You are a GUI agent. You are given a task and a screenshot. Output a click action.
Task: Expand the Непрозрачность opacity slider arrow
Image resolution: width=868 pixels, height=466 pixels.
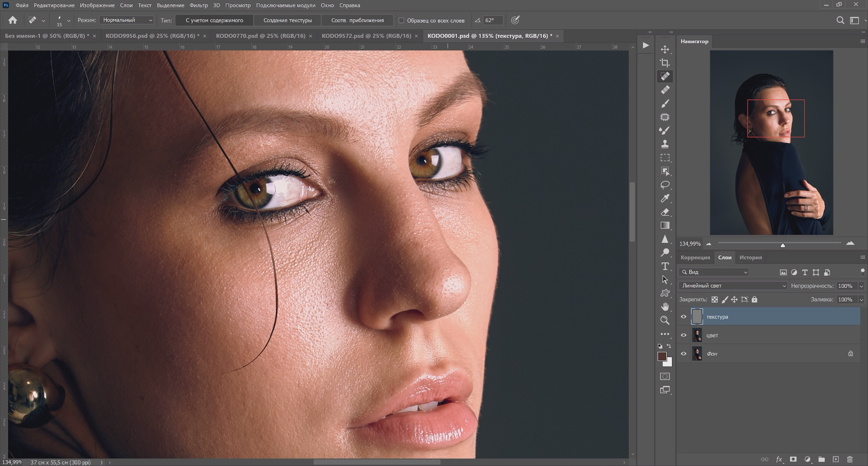tap(861, 286)
